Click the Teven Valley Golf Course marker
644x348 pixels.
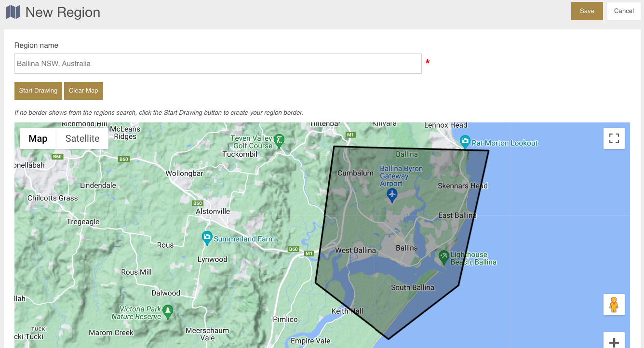[279, 141]
